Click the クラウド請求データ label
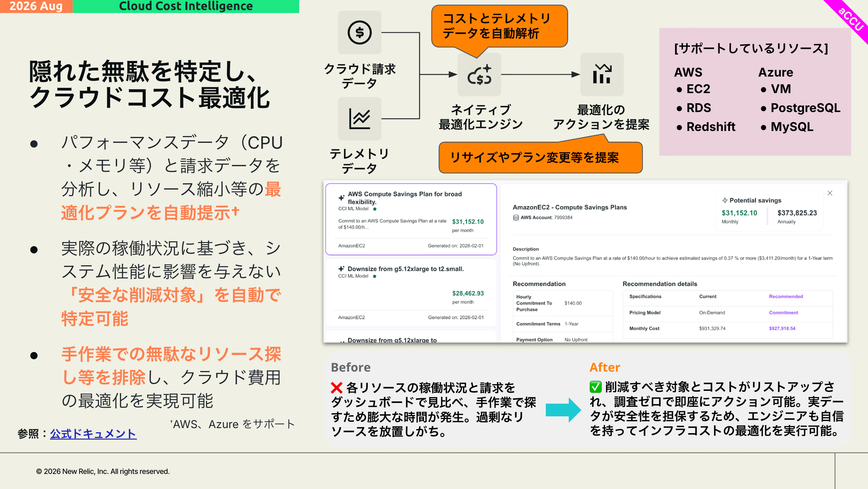Image resolution: width=868 pixels, height=489 pixels. pos(360,76)
